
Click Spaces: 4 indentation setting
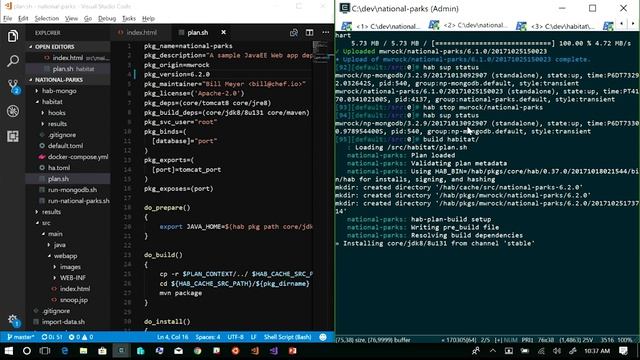pyautogui.click(x=208, y=337)
